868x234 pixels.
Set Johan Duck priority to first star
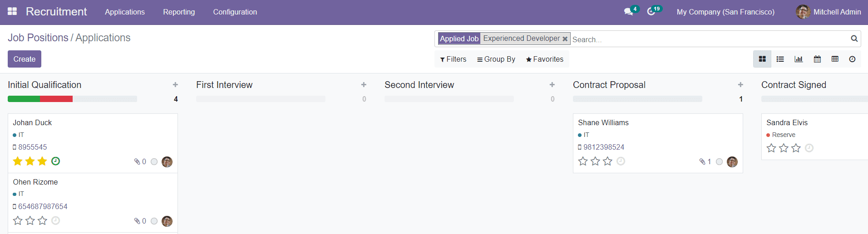pyautogui.click(x=18, y=161)
